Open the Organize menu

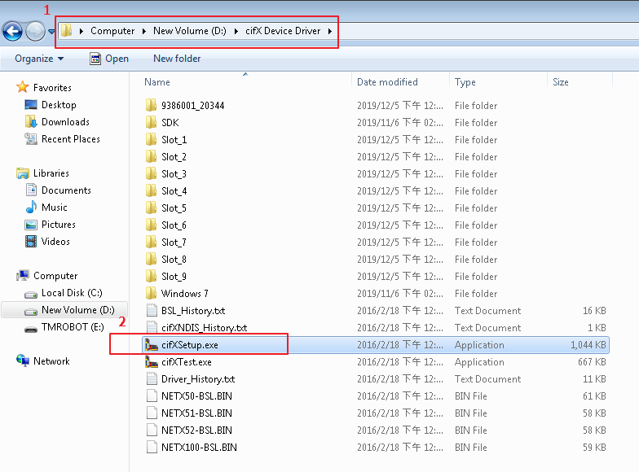39,59
